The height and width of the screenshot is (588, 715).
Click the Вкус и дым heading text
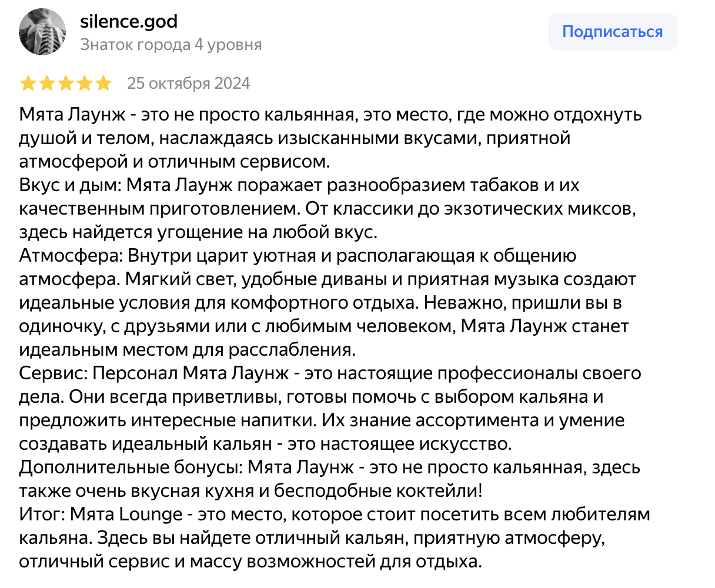click(70, 185)
